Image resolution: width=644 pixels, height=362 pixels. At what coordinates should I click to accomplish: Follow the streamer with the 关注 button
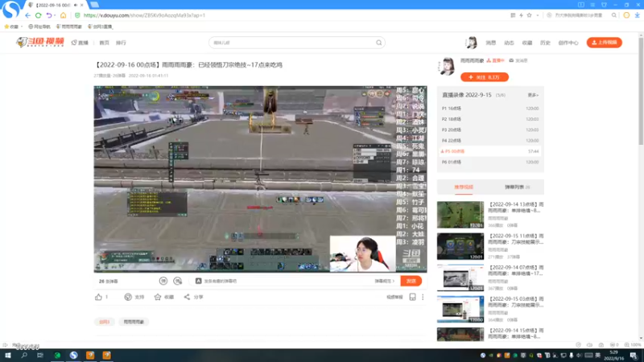[485, 77]
